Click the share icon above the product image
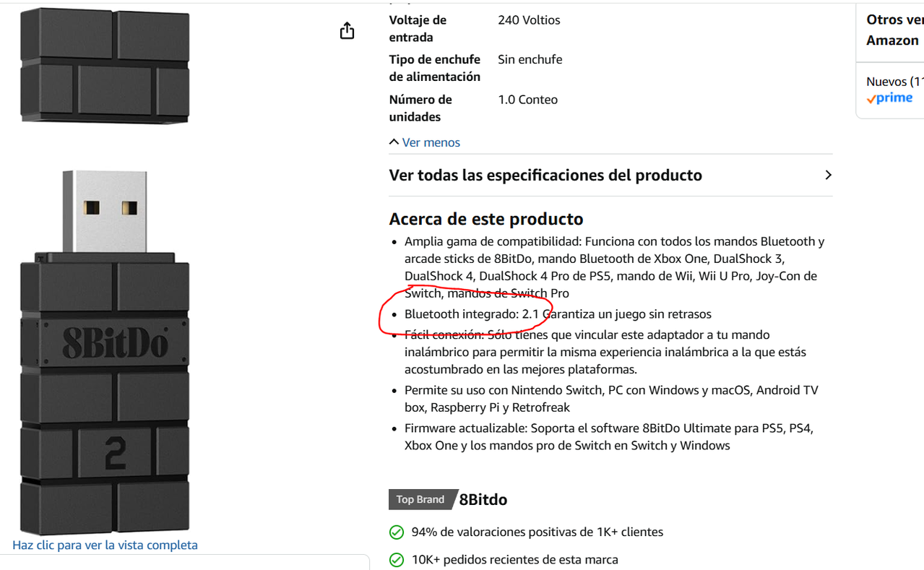Viewport: 924px width, 570px height. coord(347,30)
